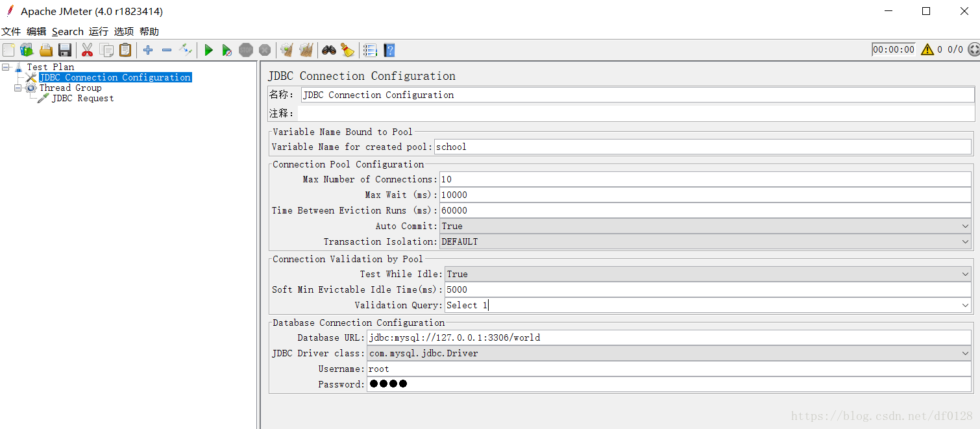Click the Soft Min Evictable Idle Time field
The image size is (980, 429).
coord(708,289)
